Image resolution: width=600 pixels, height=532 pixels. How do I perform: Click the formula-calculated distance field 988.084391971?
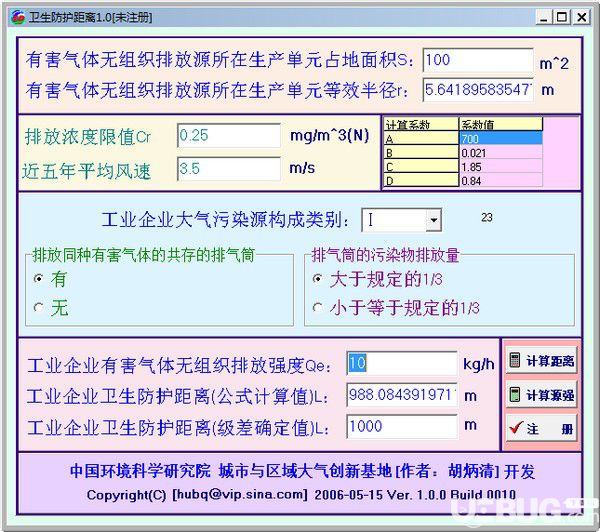click(x=402, y=395)
